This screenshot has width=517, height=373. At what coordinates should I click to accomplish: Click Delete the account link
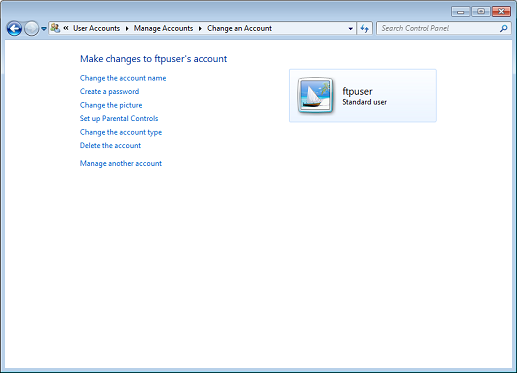coord(110,146)
